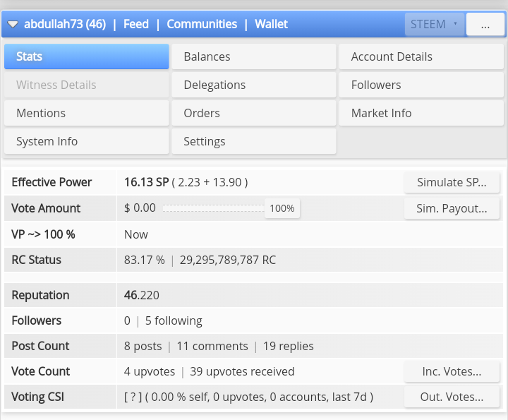Click the 19 replies count

(x=289, y=346)
